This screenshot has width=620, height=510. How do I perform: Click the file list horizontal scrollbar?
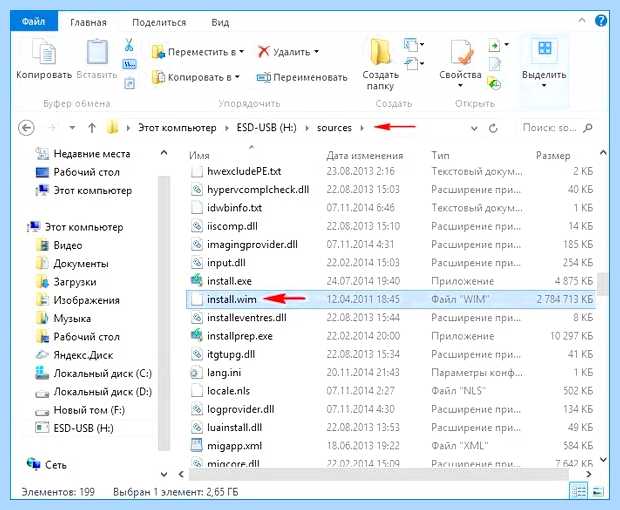(x=379, y=474)
